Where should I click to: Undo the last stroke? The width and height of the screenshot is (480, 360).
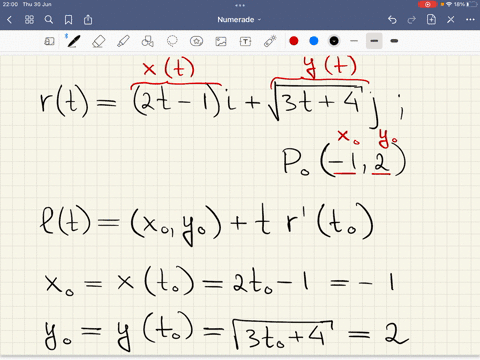(392, 20)
